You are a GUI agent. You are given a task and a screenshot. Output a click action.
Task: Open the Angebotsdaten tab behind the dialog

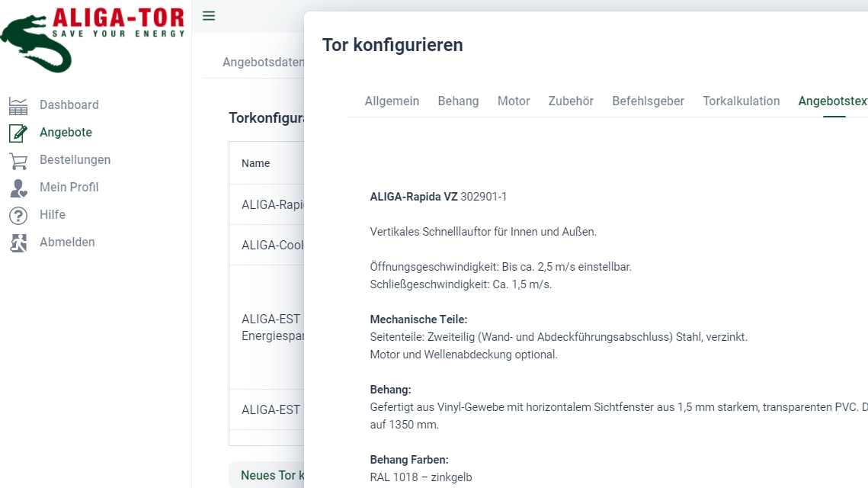tap(263, 62)
